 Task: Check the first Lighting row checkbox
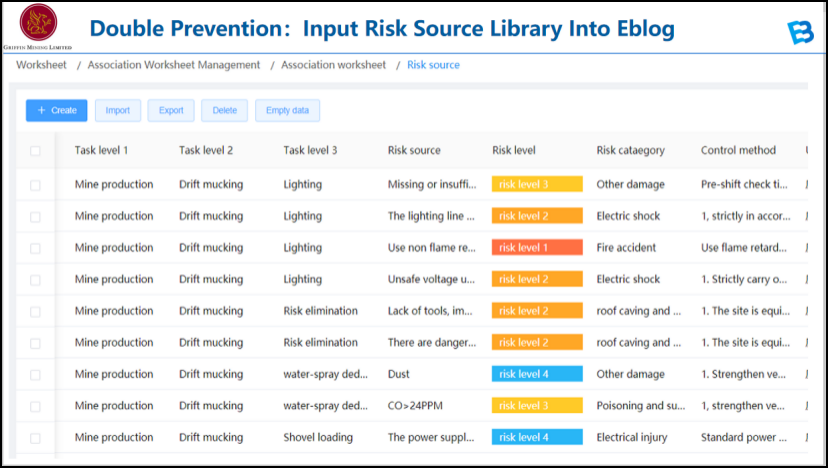(x=36, y=185)
